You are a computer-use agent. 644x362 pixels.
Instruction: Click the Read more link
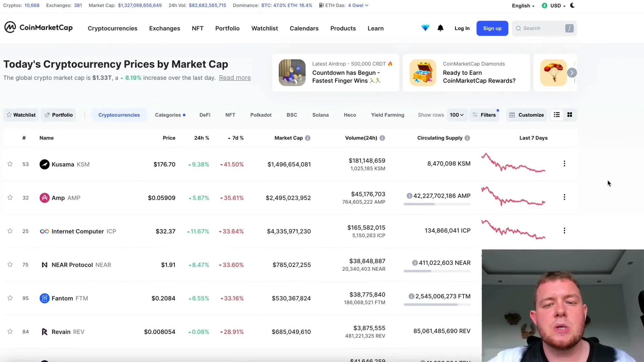235,78
